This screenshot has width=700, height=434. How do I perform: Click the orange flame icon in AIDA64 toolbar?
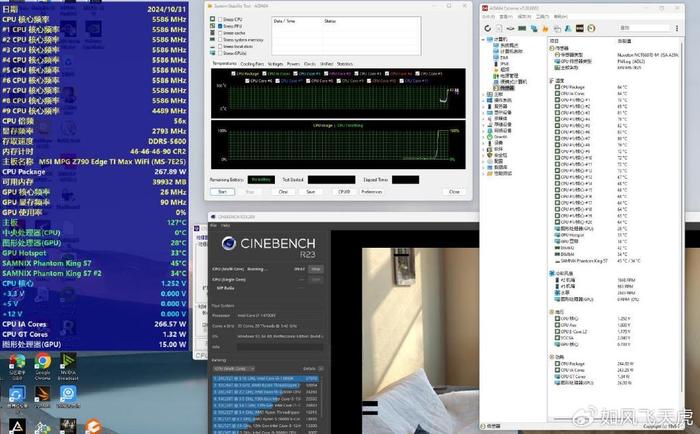pos(545,29)
